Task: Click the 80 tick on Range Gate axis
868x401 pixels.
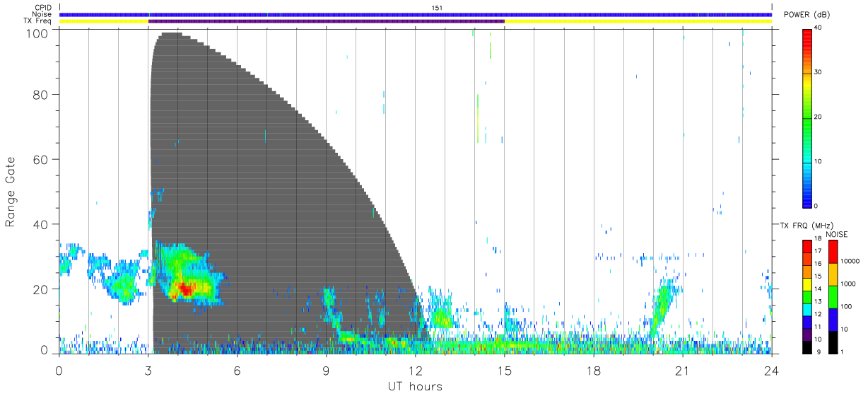Action: point(42,94)
